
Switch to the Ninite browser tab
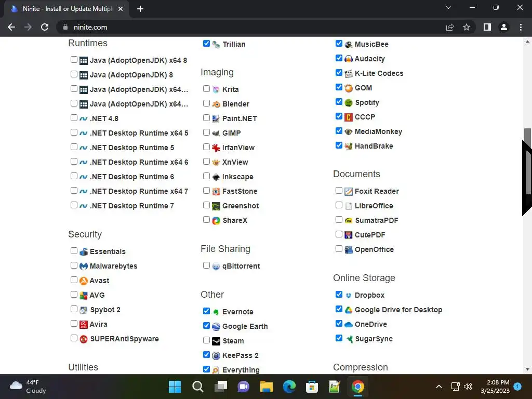click(67, 9)
